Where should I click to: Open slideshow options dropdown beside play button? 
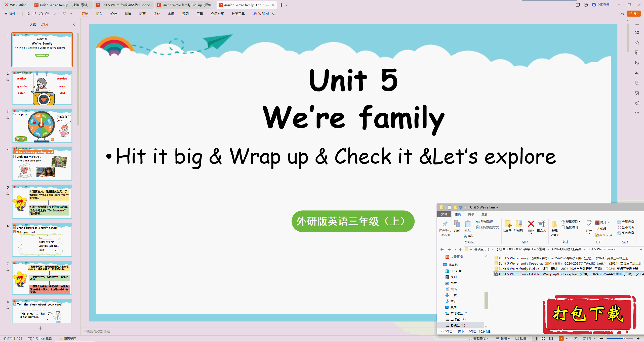567,338
